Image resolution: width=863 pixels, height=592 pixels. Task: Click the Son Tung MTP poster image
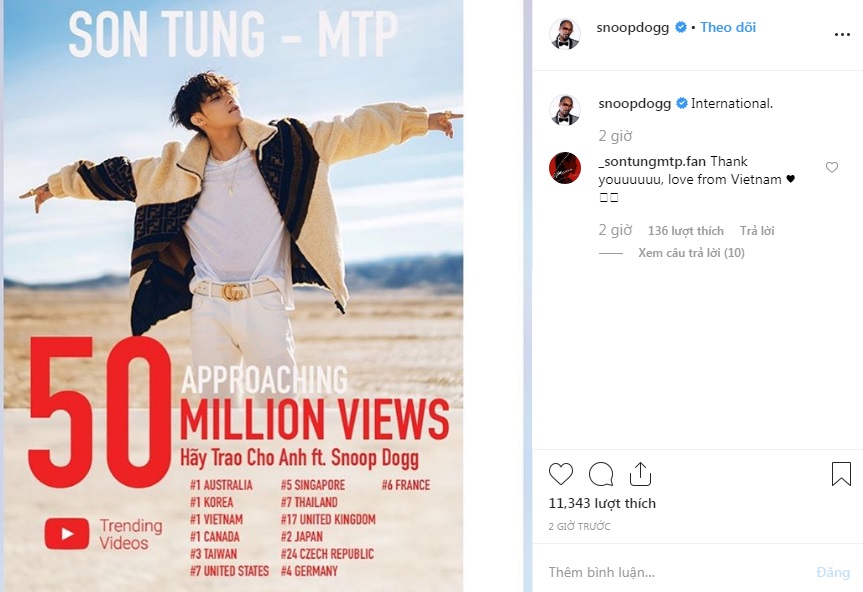233,296
